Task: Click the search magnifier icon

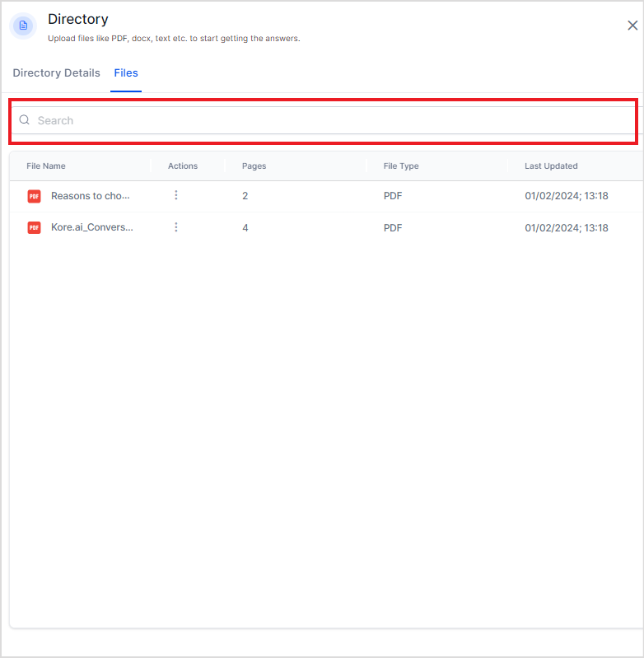Action: (x=25, y=120)
